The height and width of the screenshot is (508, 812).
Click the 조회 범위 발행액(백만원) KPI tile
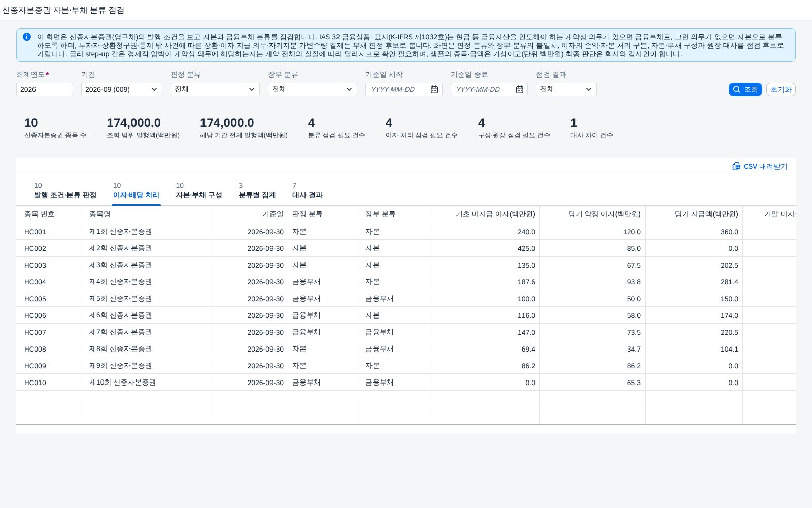tap(143, 128)
